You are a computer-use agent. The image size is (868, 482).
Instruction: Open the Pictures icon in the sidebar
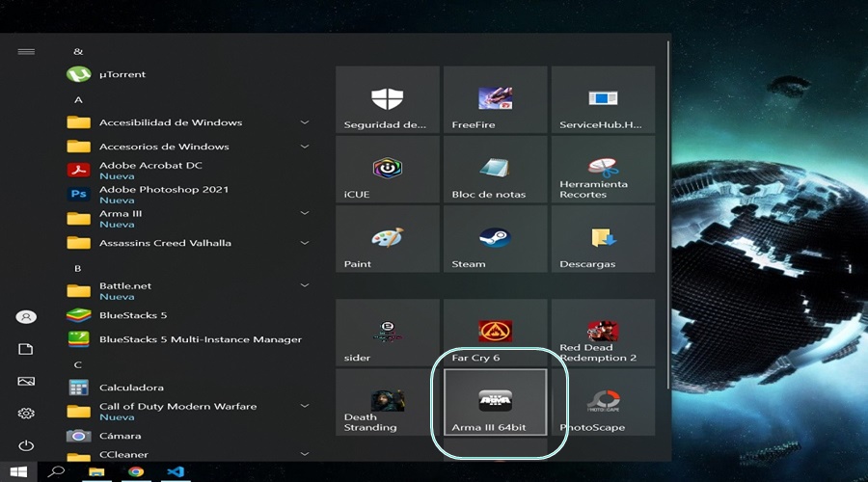coord(26,382)
